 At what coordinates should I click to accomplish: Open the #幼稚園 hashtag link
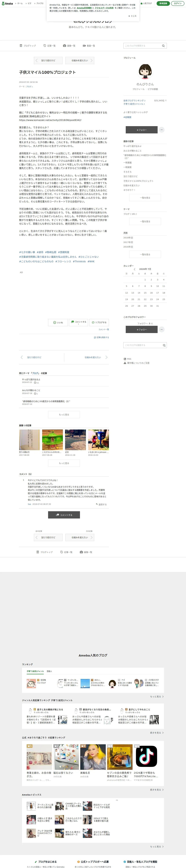click(127, 117)
